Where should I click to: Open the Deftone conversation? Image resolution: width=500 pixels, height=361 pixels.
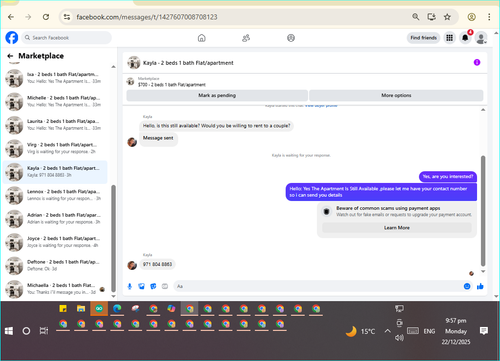[x=55, y=265]
